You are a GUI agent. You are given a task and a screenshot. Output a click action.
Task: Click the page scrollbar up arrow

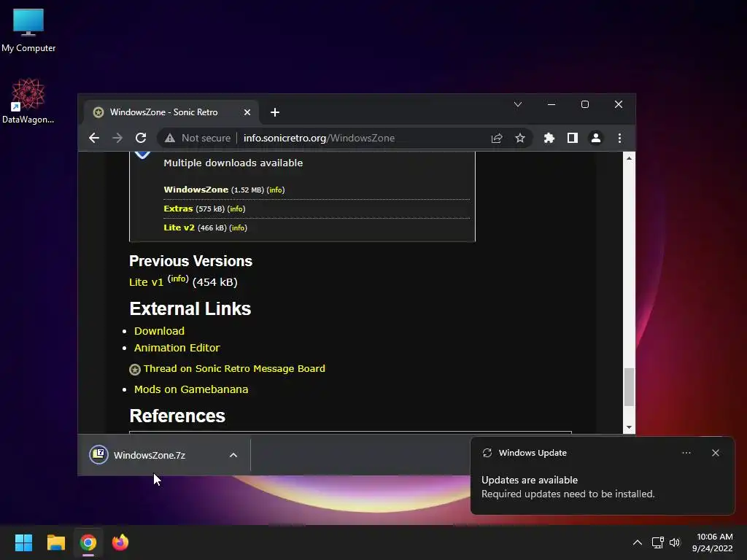[630, 158]
